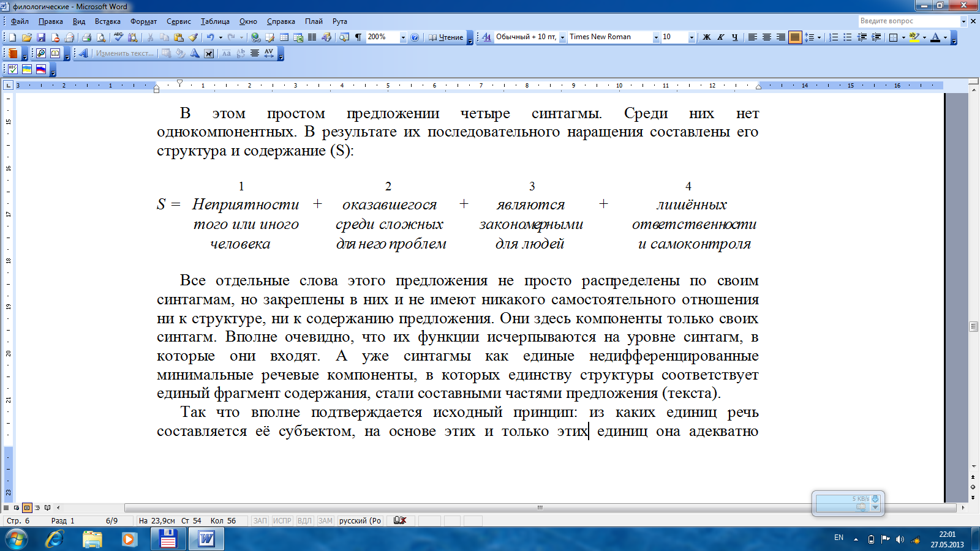Screen dimensions: 980x551
Task: Decrease the paragraph indent
Action: [x=862, y=37]
